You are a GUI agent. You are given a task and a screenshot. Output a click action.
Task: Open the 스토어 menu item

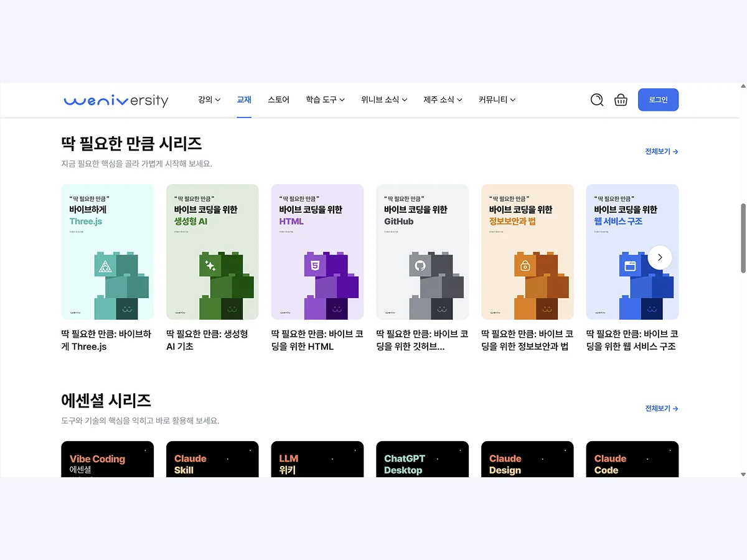tap(278, 100)
